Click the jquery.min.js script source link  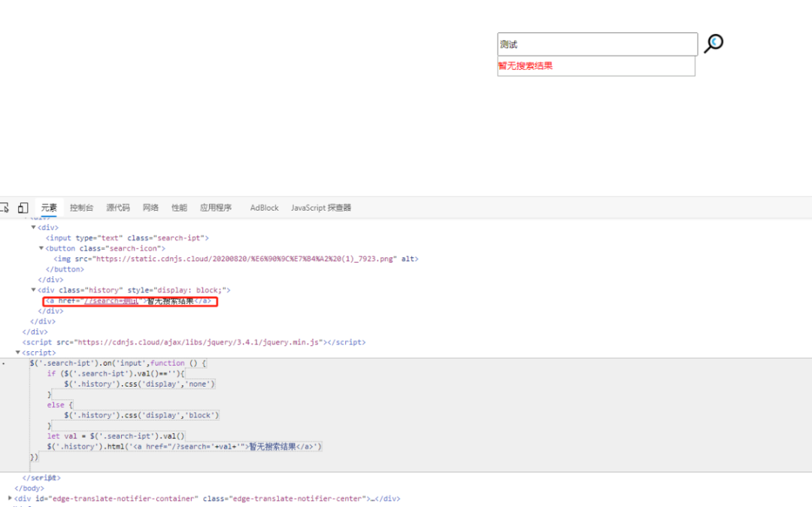(198, 342)
